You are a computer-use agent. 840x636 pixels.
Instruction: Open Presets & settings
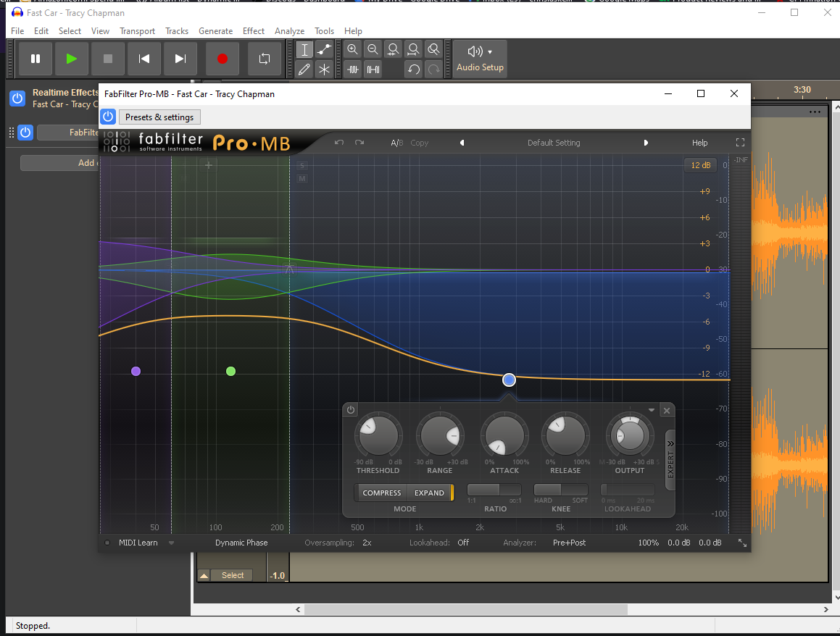coord(159,117)
